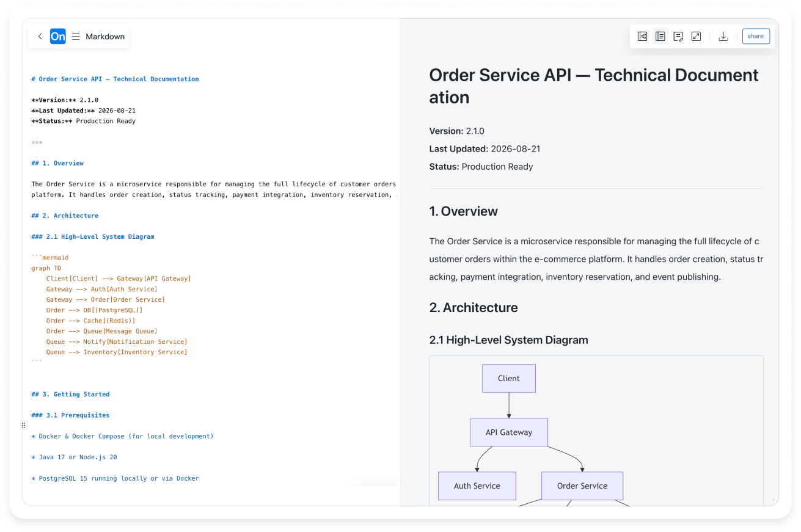Click 'Version: 2.1.0' in the preview
The height and width of the screenshot is (532, 801).
pos(456,131)
